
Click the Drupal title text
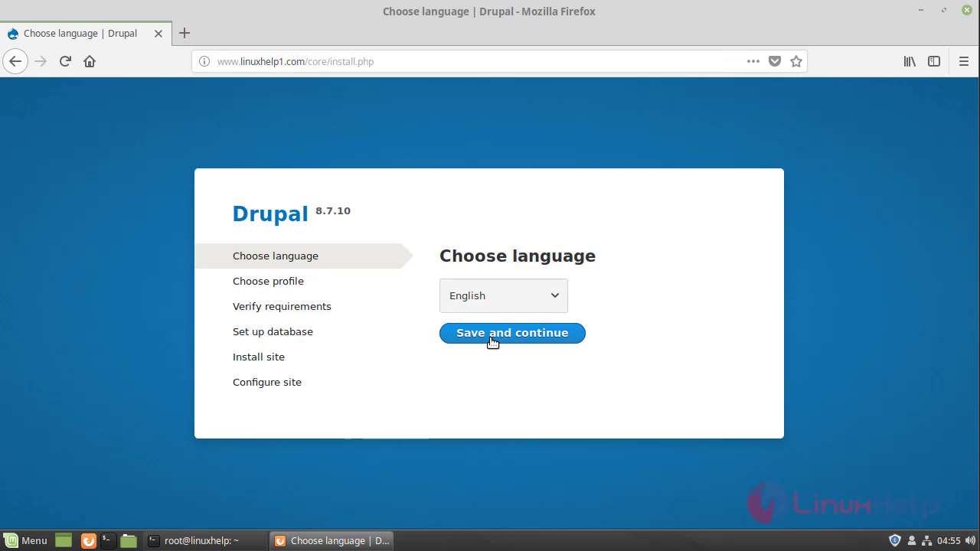[270, 214]
